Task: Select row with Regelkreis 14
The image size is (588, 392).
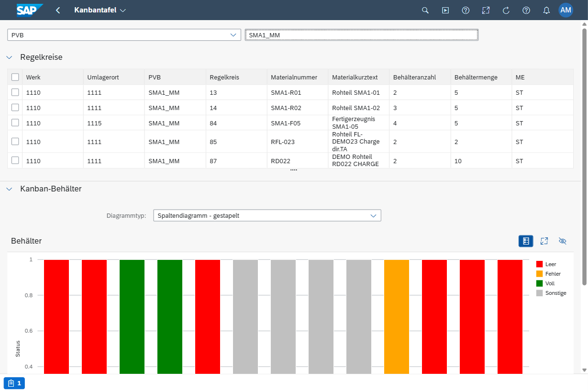Action: (15, 108)
